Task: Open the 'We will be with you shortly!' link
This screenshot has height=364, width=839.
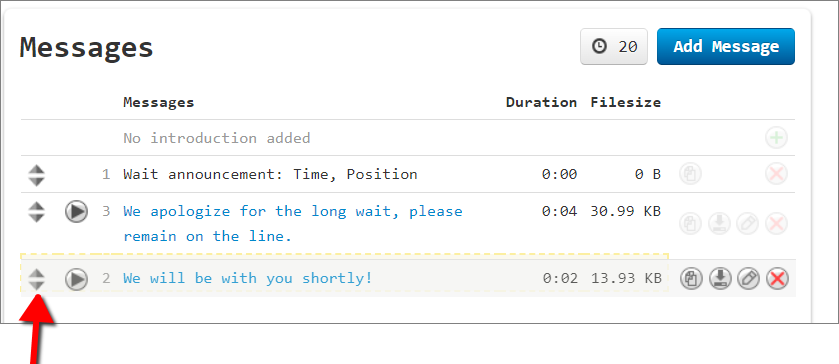Action: coord(247,278)
